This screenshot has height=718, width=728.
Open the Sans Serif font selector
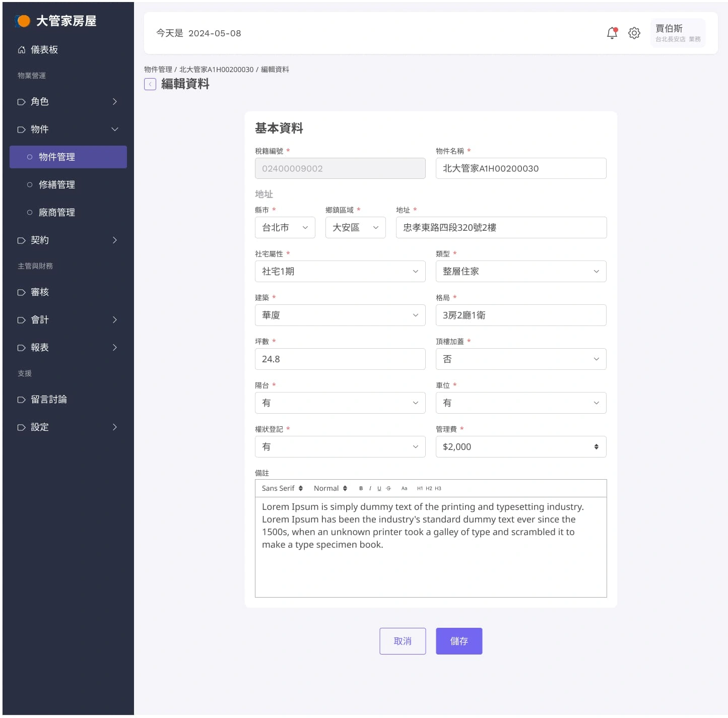pyautogui.click(x=282, y=488)
